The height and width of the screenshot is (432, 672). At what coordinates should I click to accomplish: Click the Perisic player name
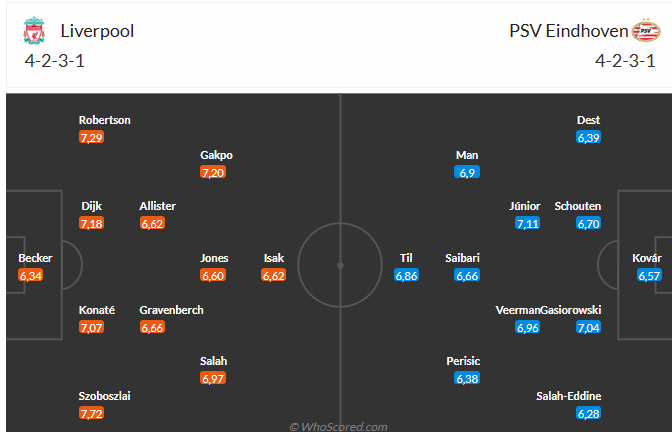465,361
